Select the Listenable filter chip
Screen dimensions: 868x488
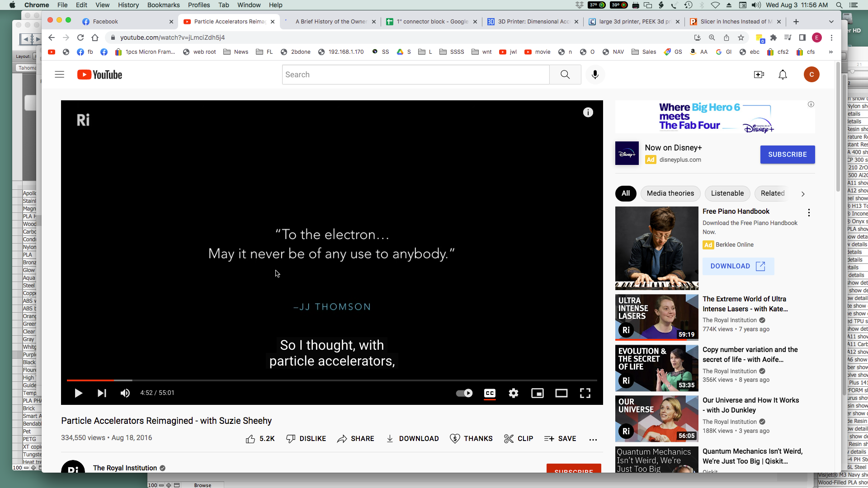click(x=727, y=193)
